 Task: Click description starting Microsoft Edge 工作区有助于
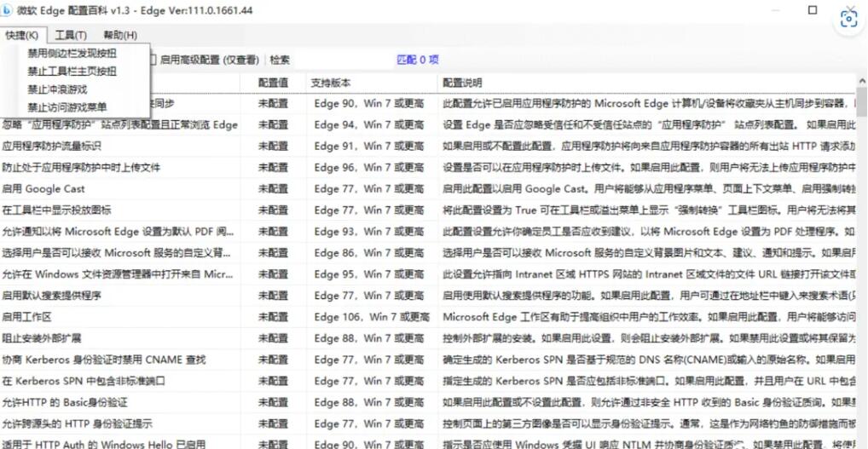650,318
